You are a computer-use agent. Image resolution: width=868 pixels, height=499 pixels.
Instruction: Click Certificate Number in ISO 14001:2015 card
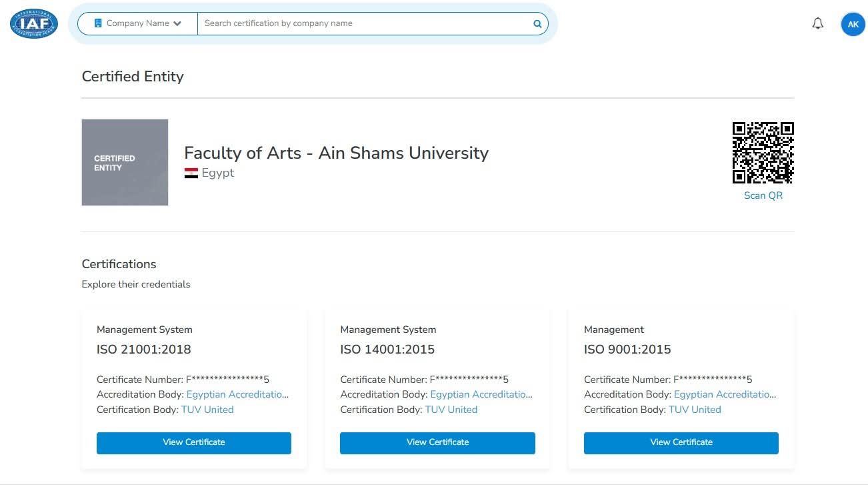tap(425, 379)
